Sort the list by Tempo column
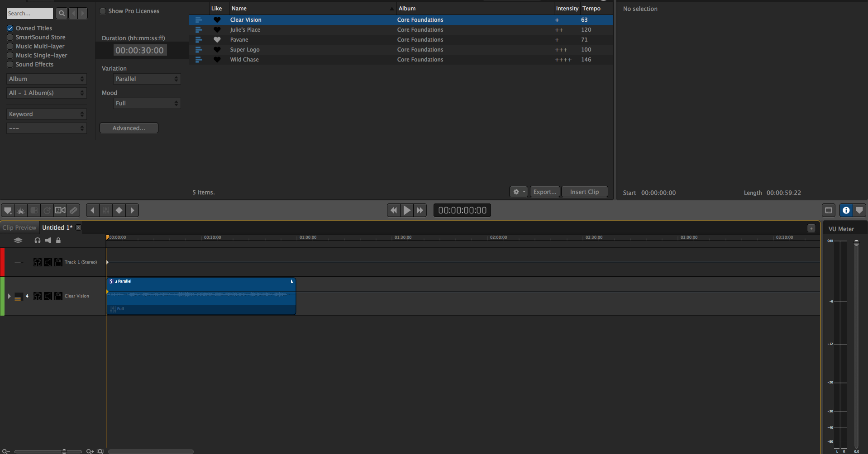Viewport: 868px width, 454px height. 596,8
